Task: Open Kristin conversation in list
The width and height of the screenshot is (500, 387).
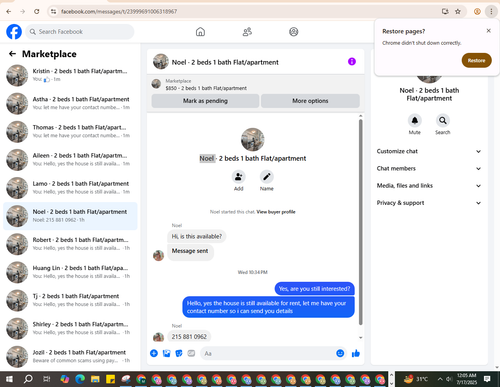Action: coord(70,75)
